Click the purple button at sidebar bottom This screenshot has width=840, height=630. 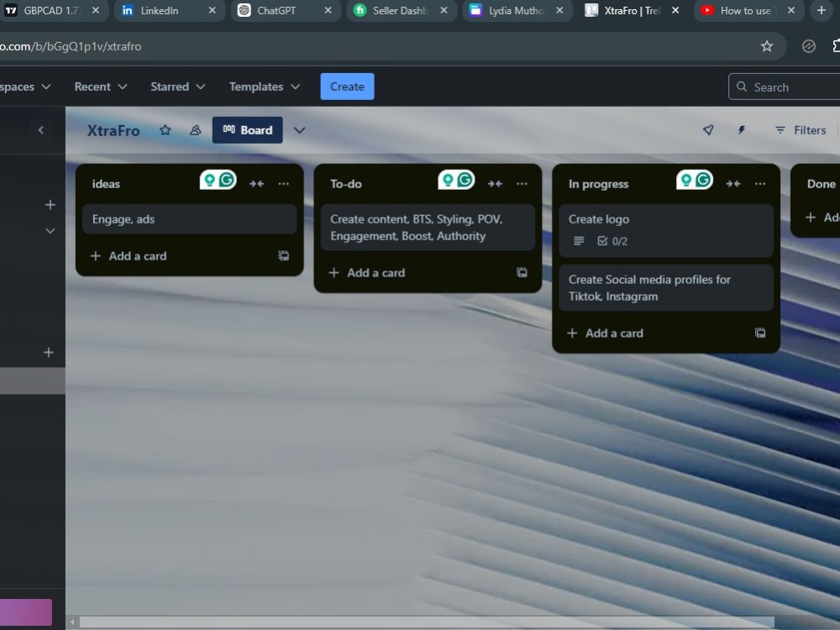26,612
